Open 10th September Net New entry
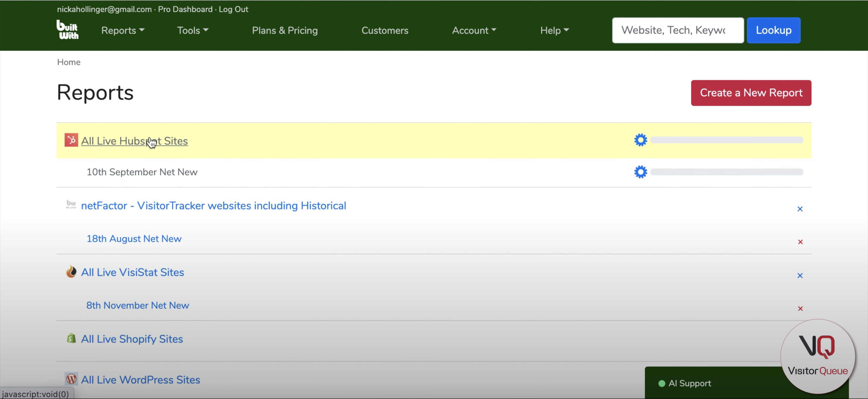This screenshot has width=868, height=399. (142, 172)
